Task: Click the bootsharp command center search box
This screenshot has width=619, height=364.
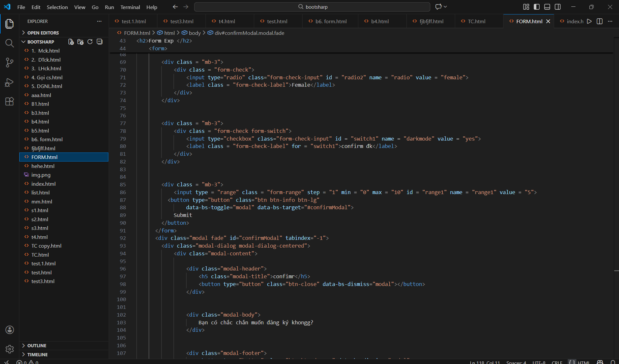Action: [x=312, y=7]
